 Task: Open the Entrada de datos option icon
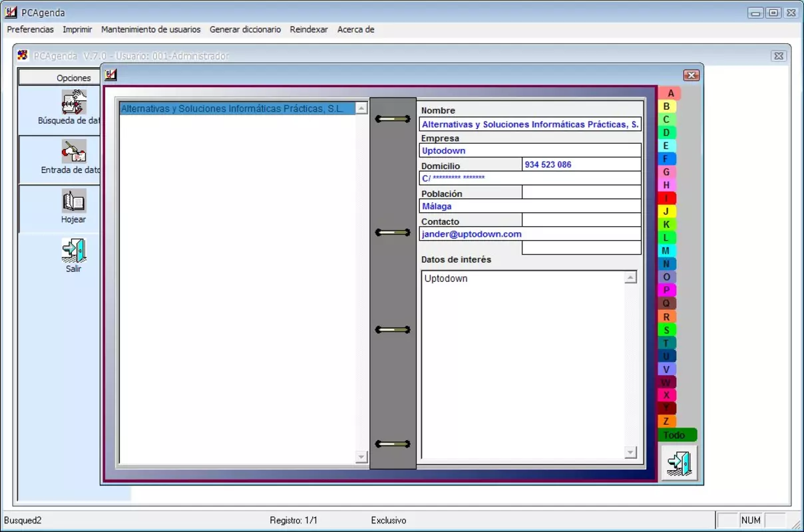74,151
